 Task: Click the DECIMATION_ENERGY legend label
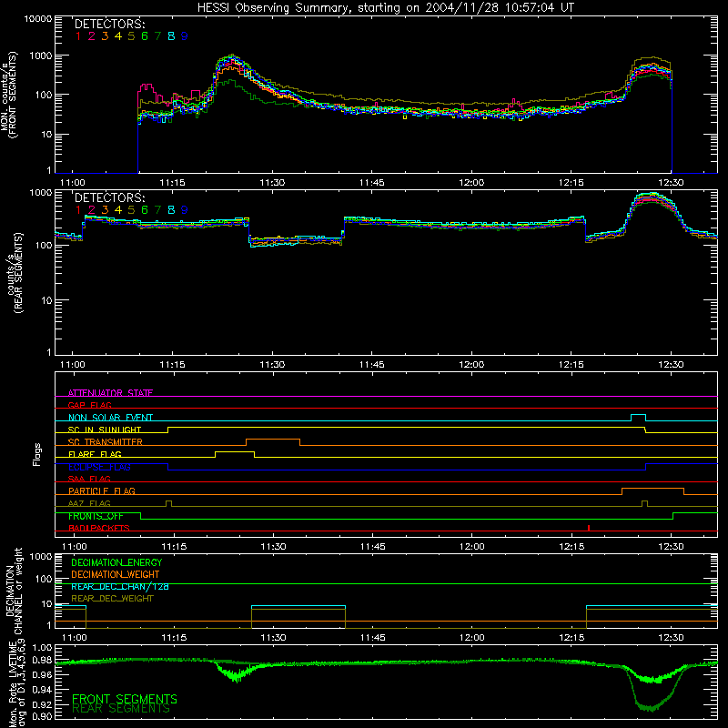coord(116,562)
